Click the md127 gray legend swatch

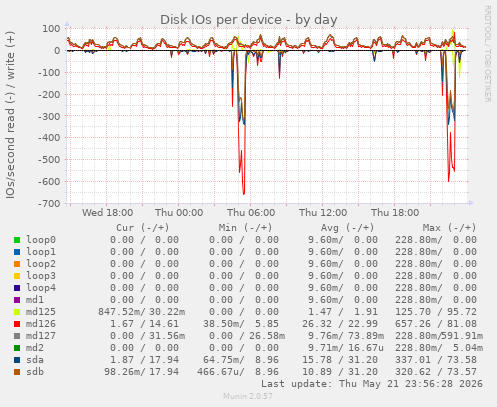pyautogui.click(x=17, y=336)
